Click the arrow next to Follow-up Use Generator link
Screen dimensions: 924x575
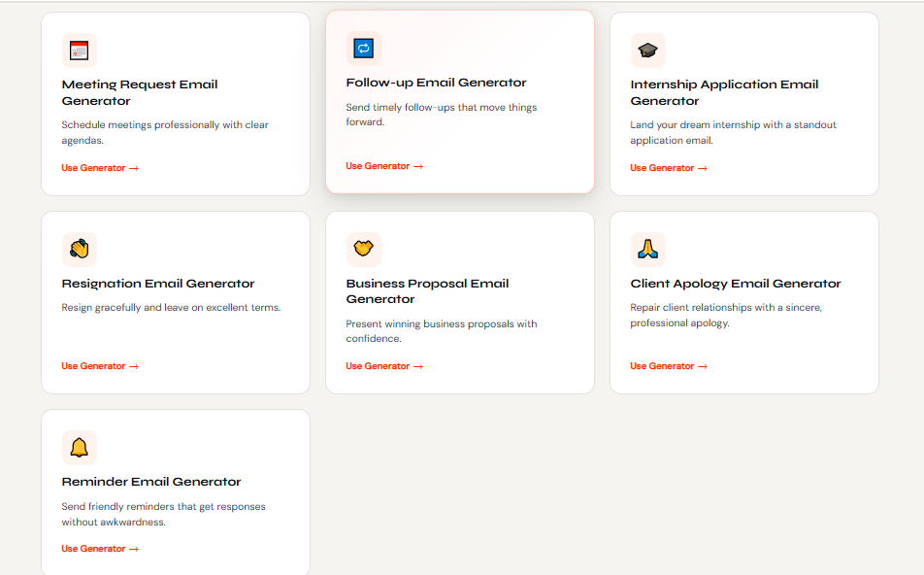417,166
